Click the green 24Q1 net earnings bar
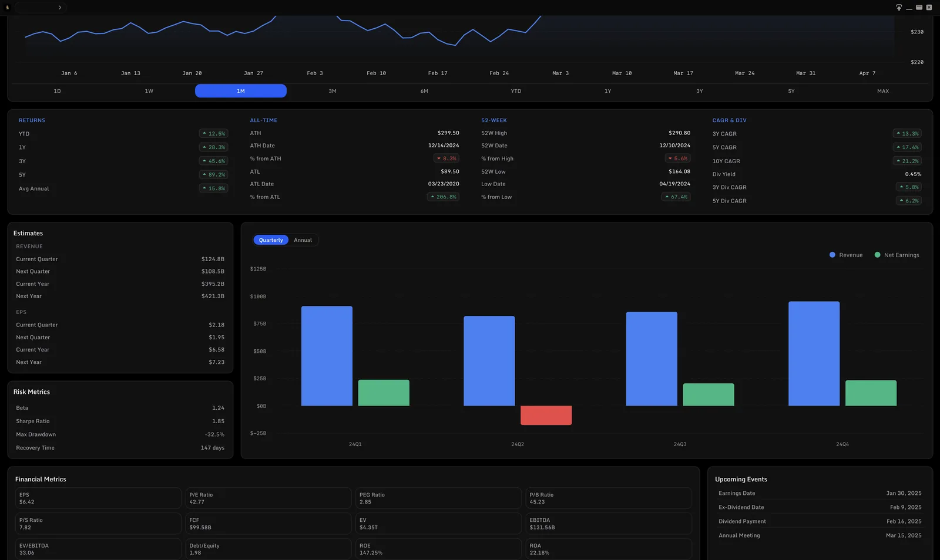Screen dimensions: 940x560 pos(384,393)
